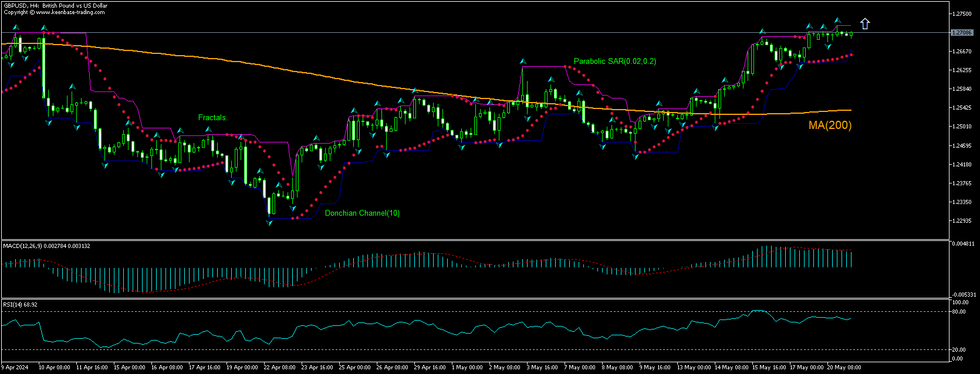Screen dimensions: 980x374
Task: Click the MACD scale value 0.004811
Action: (962, 244)
